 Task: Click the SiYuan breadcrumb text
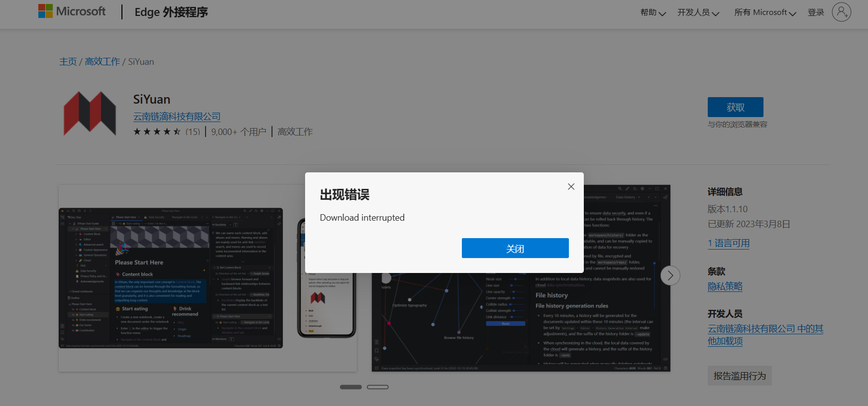coord(141,62)
